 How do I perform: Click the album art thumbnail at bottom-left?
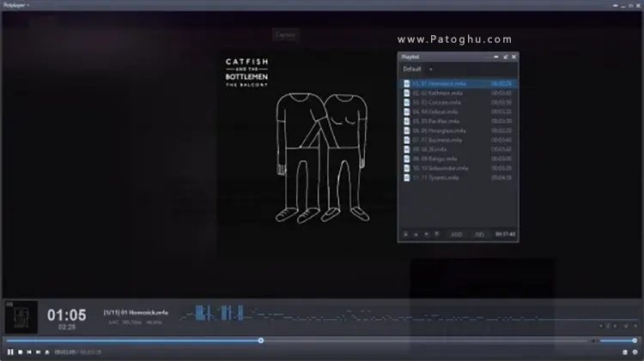pos(21,316)
